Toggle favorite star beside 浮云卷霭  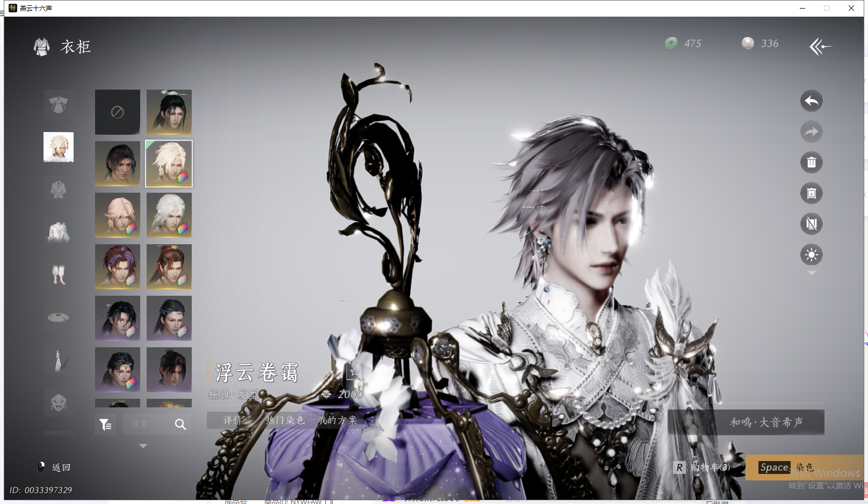point(355,371)
